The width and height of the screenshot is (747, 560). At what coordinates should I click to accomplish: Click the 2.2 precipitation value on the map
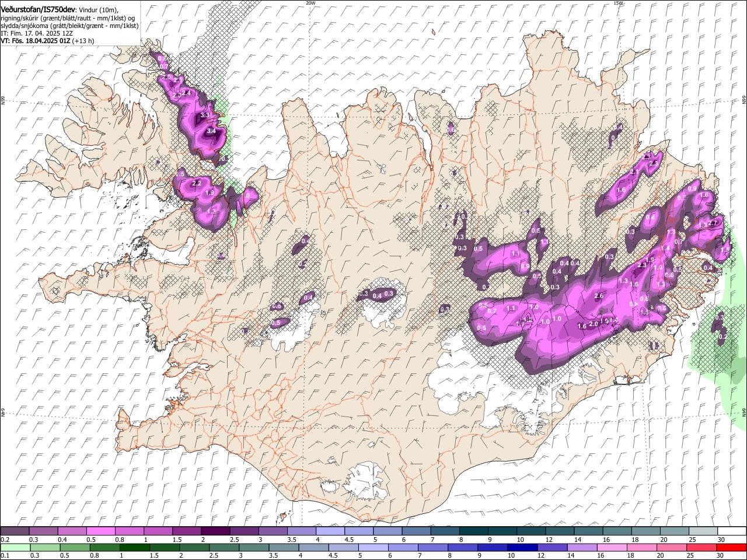[197, 183]
